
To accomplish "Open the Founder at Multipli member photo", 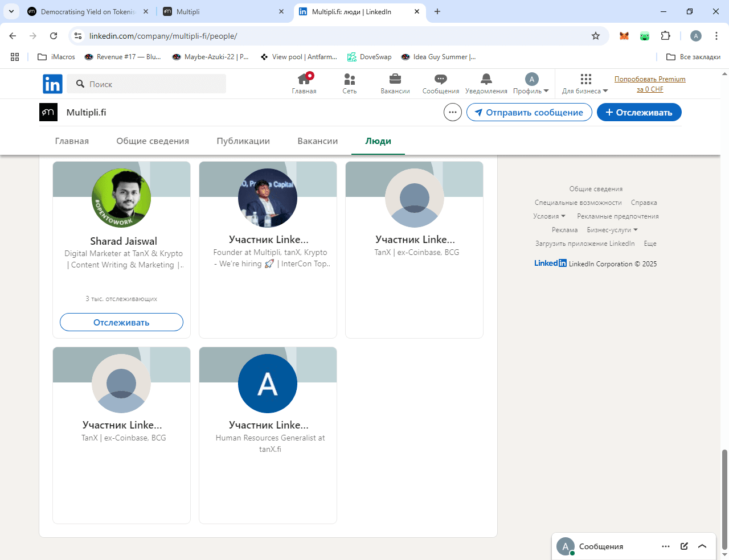I will [268, 198].
